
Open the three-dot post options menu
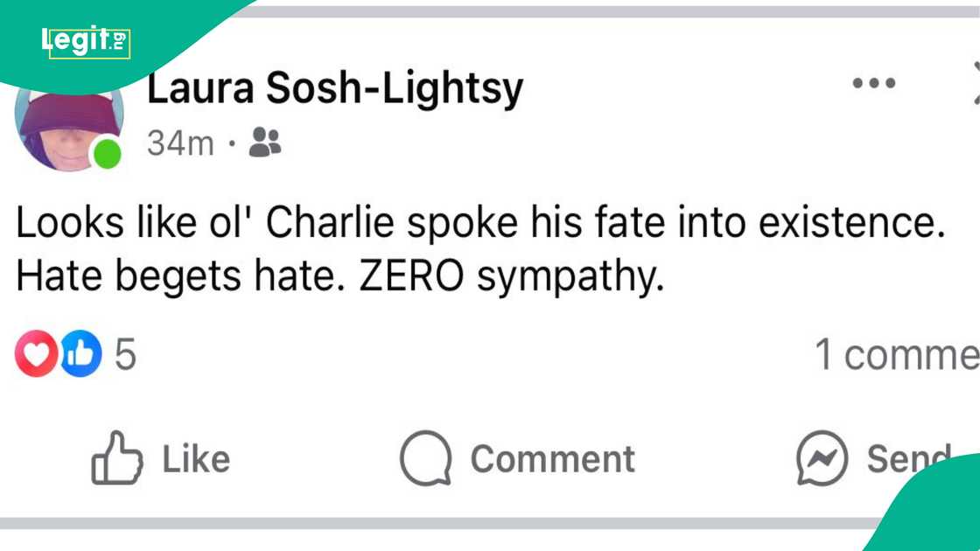coord(874,84)
